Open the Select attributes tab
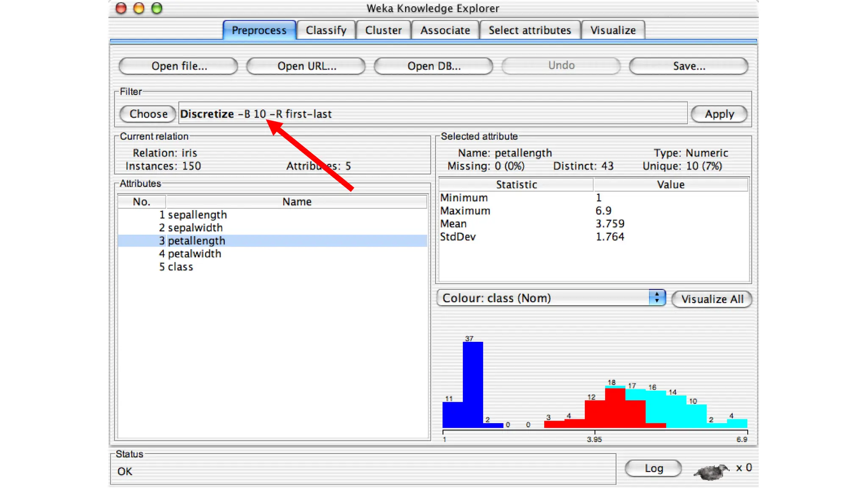 pyautogui.click(x=530, y=30)
